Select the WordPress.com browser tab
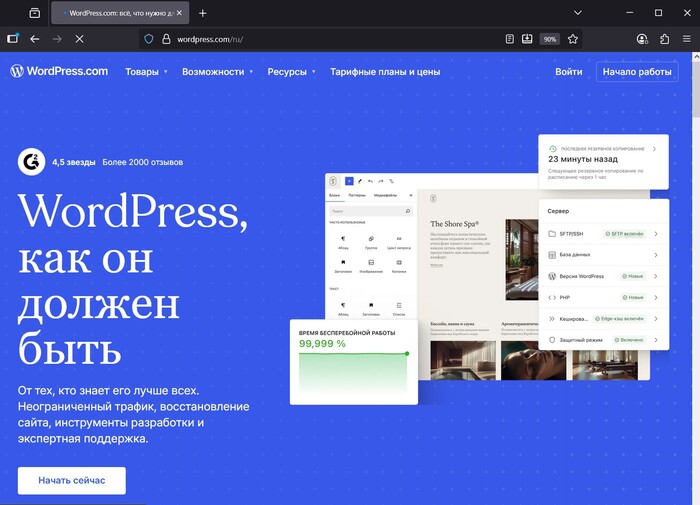The image size is (700, 505). [120, 13]
